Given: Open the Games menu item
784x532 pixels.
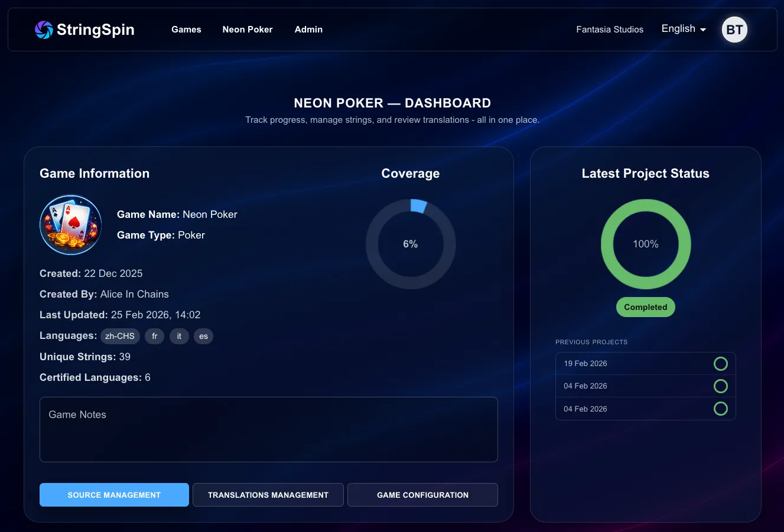Looking at the screenshot, I should coord(186,30).
